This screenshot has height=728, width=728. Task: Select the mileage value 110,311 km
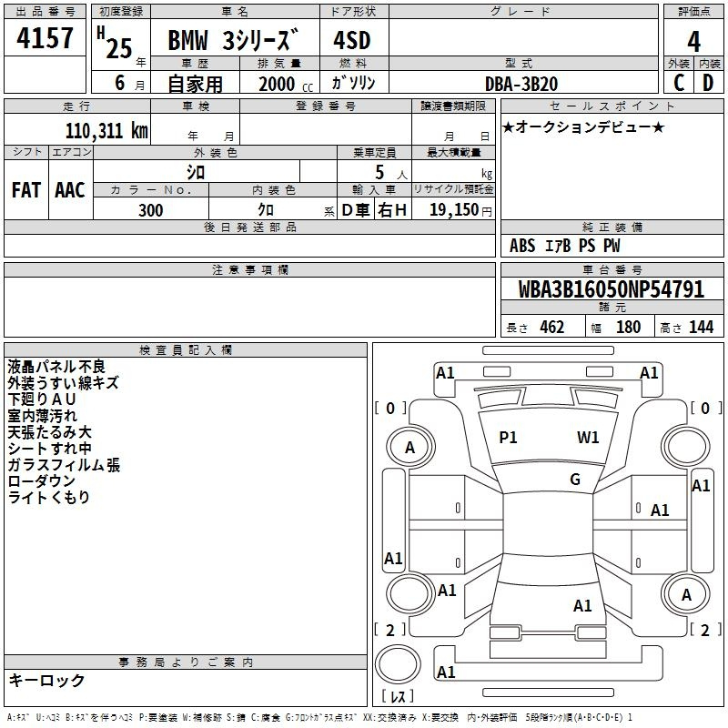pos(106,130)
